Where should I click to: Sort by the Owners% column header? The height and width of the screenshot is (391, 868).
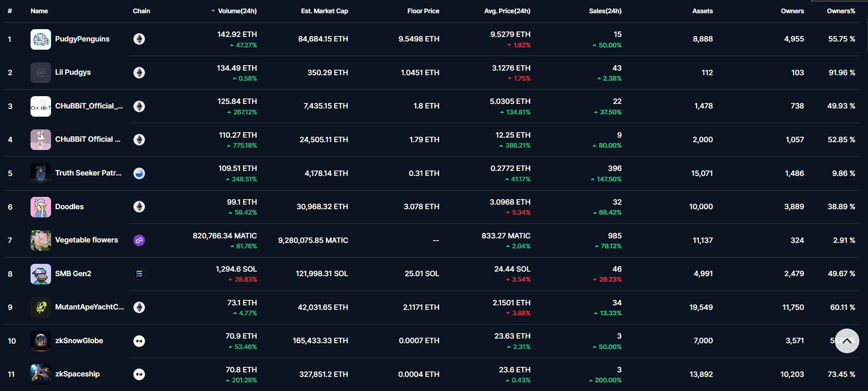pyautogui.click(x=841, y=11)
